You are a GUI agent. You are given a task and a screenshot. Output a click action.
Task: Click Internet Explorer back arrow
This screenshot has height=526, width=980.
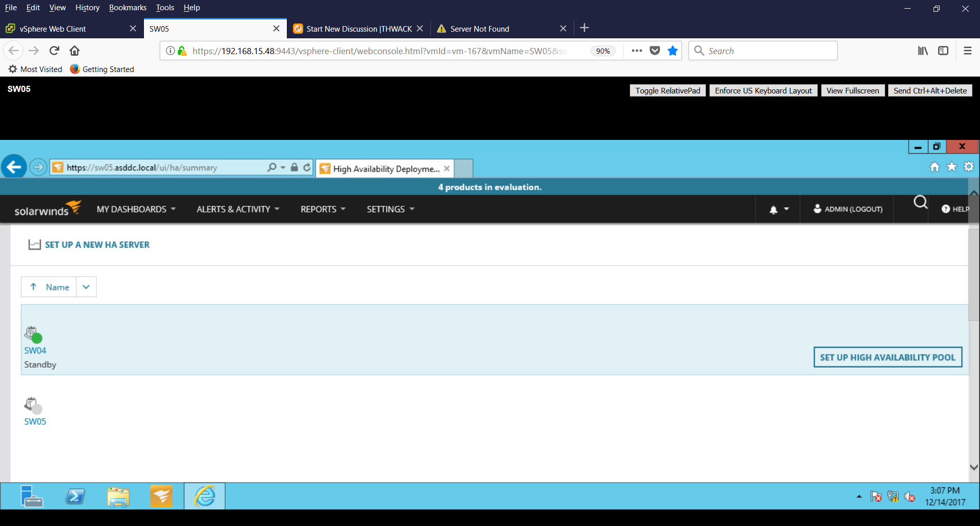(14, 166)
